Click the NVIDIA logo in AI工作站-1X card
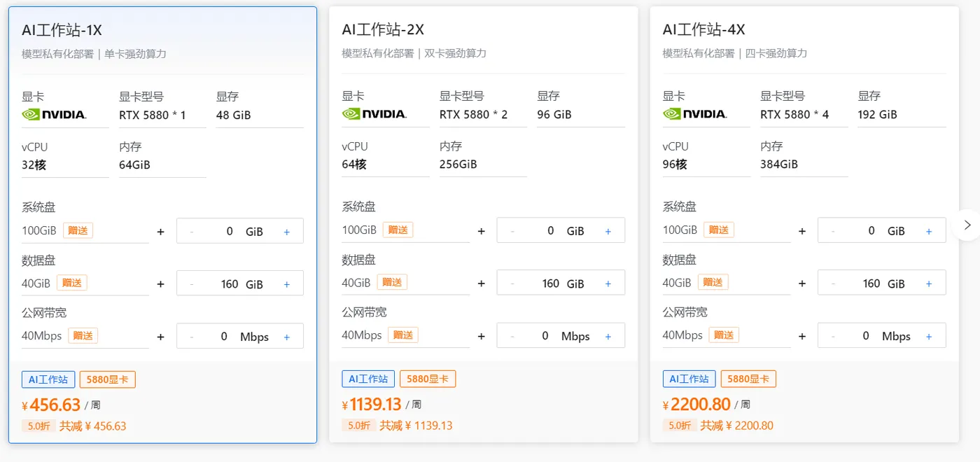Image resolution: width=980 pixels, height=462 pixels. pos(54,114)
